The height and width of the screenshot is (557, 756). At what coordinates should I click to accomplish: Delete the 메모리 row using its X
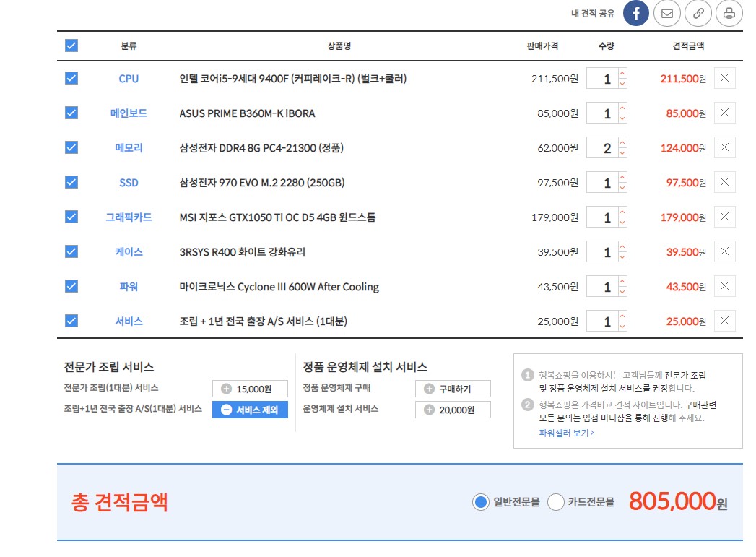tap(724, 147)
